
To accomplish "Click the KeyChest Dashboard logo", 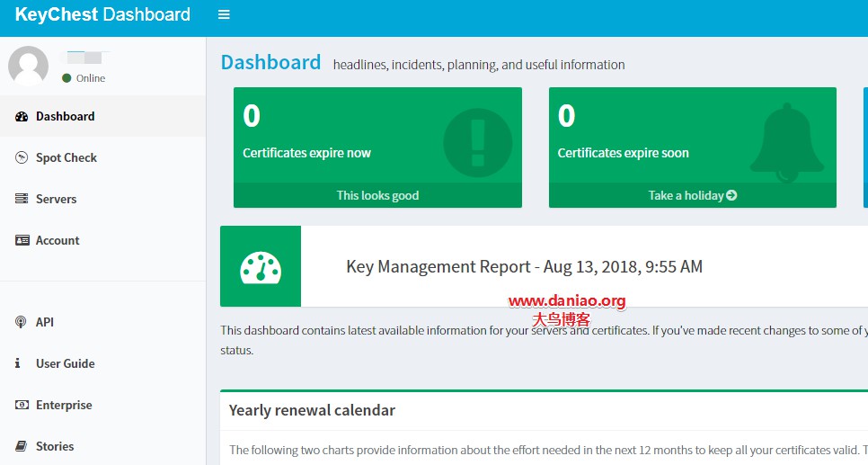I will [102, 14].
